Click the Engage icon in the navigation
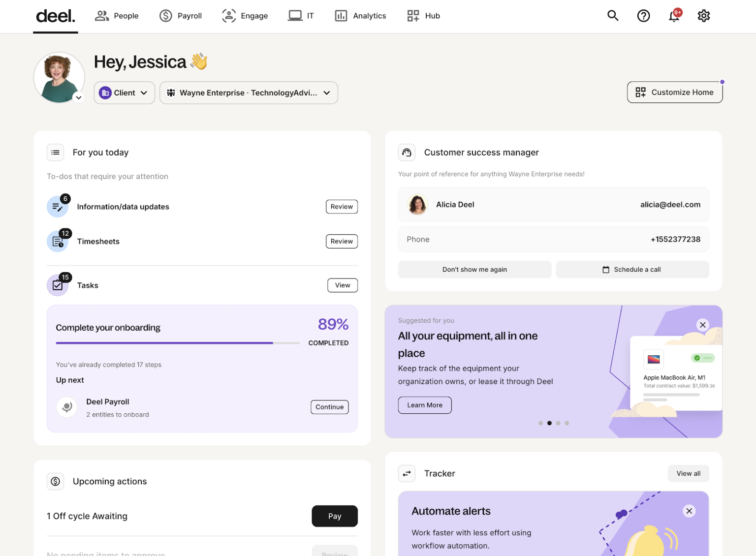Image resolution: width=756 pixels, height=556 pixels. (x=228, y=15)
